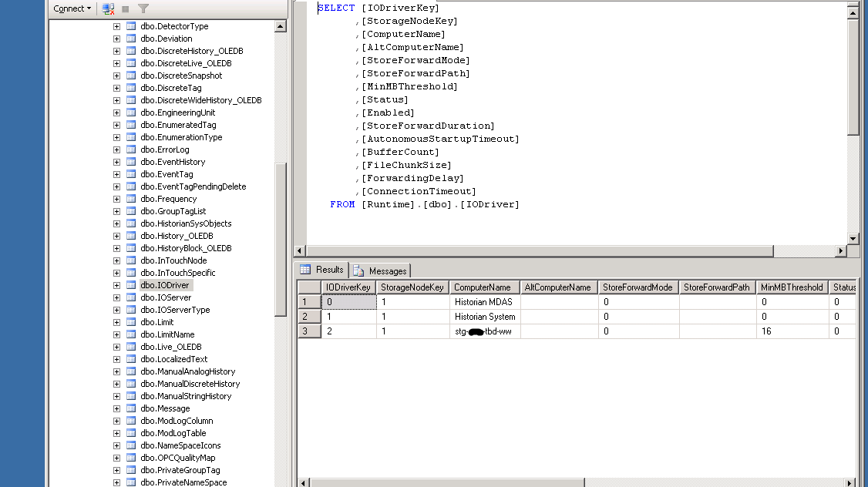This screenshot has height=487, width=868.
Task: Select the Results tab
Action: pyautogui.click(x=322, y=270)
